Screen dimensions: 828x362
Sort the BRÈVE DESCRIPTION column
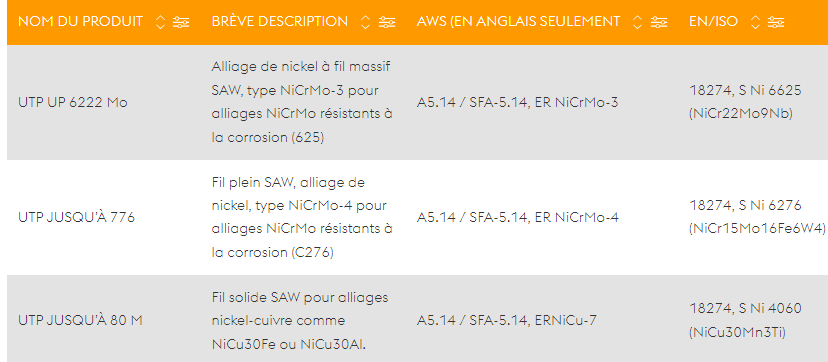tap(365, 22)
